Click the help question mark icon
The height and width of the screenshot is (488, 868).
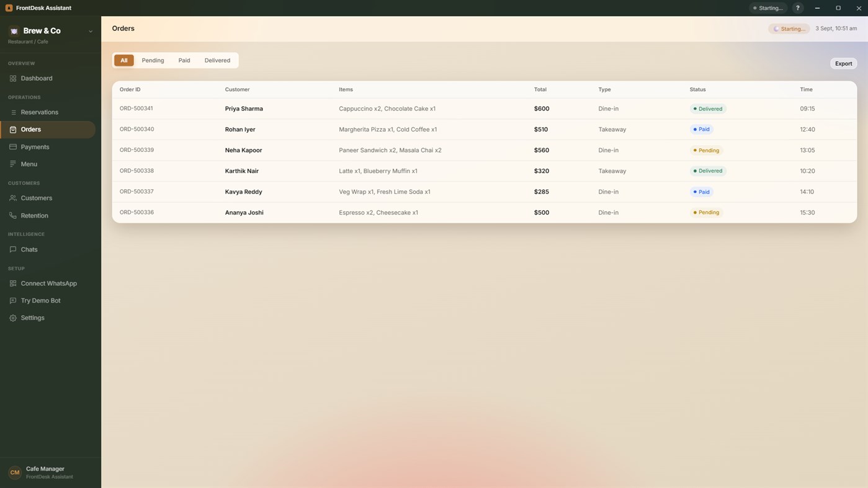(798, 8)
